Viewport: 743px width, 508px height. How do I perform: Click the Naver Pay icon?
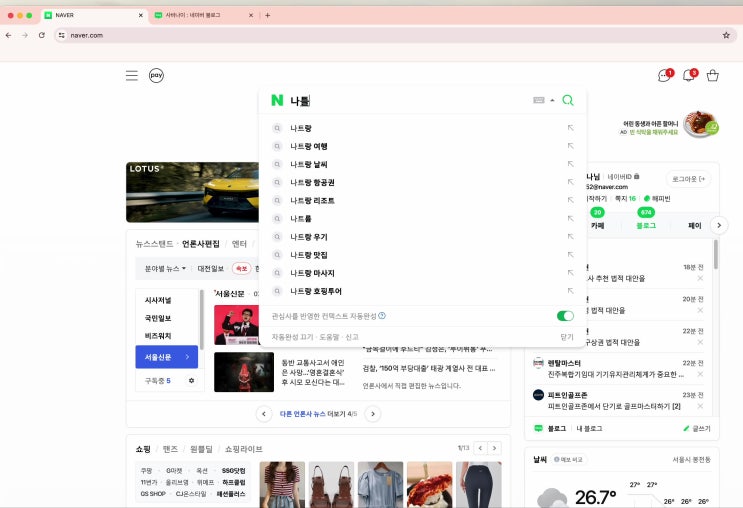coord(157,75)
